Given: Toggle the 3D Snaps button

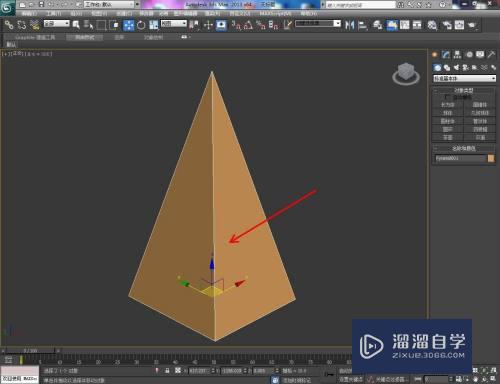Looking at the screenshot, I should tap(236, 25).
